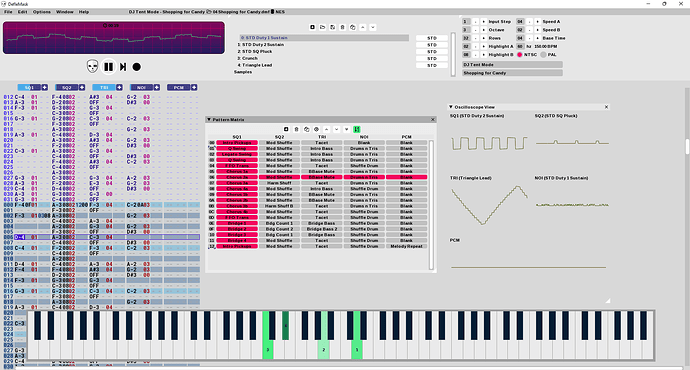Duplicate the instrument with the copy icon

click(x=352, y=27)
